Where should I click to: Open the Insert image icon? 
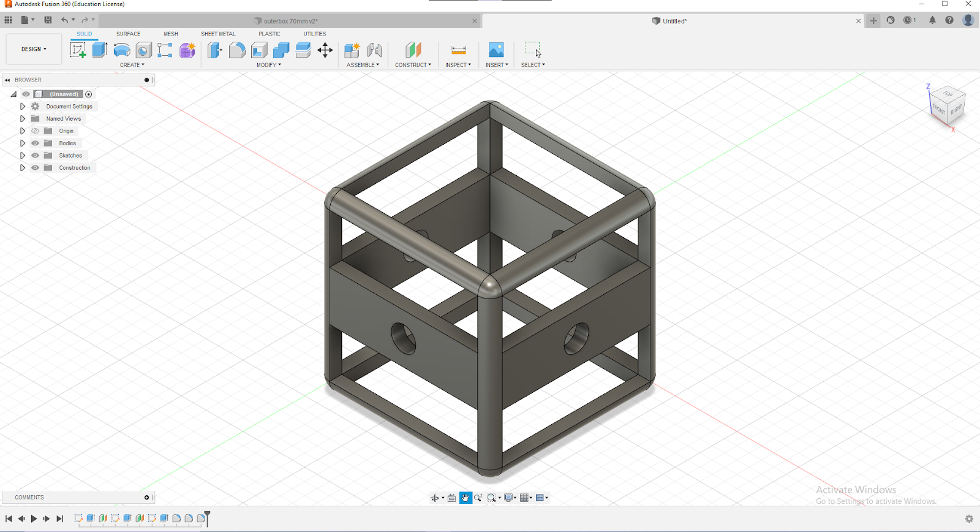tap(496, 50)
